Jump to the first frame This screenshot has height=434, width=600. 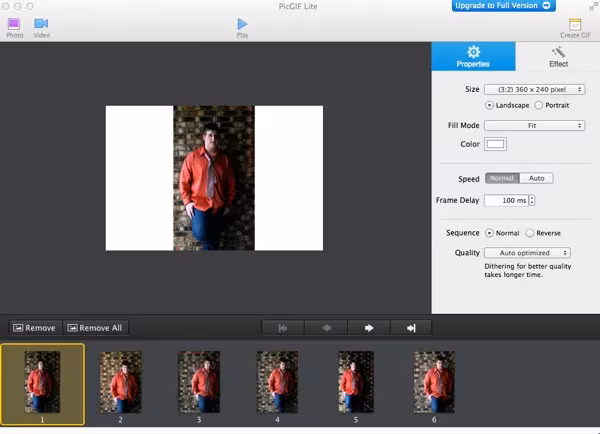pyautogui.click(x=283, y=328)
